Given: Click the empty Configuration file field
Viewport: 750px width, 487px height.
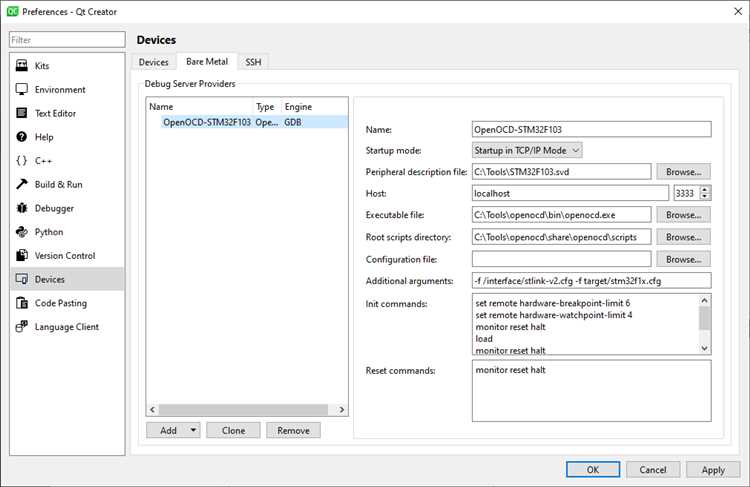Looking at the screenshot, I should click(x=561, y=259).
